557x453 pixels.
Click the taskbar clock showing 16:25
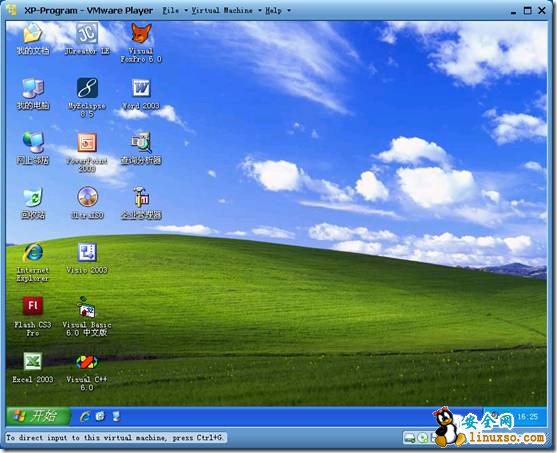point(528,416)
